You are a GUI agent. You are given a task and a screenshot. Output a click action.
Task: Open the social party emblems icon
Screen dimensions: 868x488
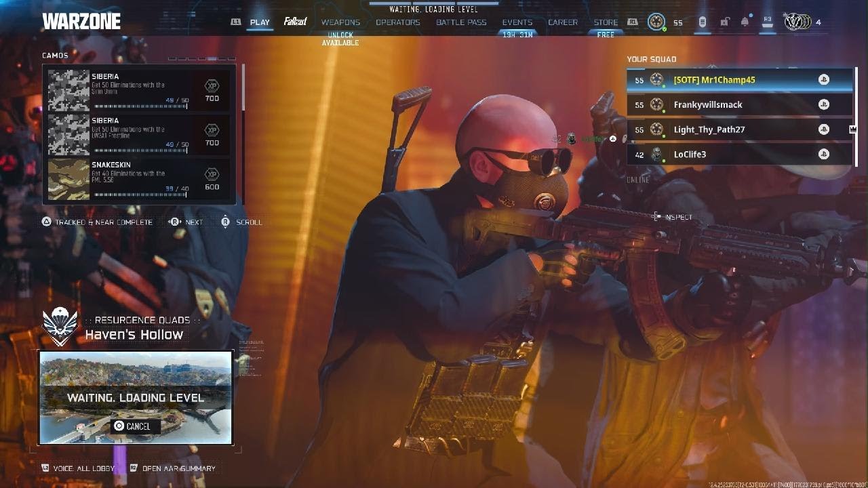[797, 22]
